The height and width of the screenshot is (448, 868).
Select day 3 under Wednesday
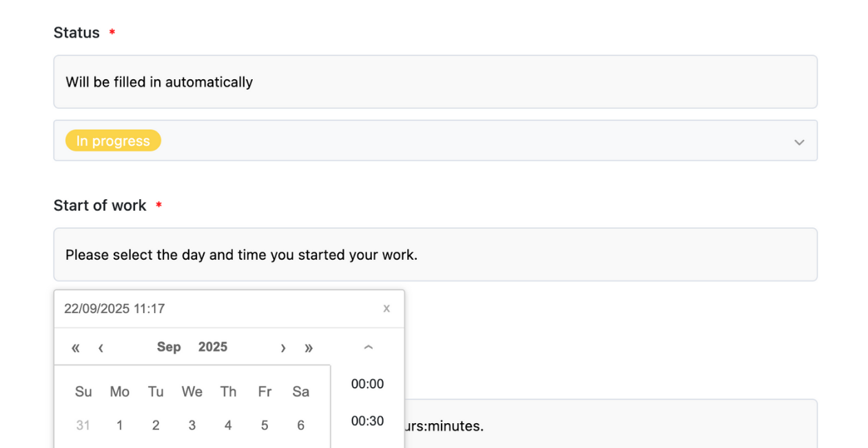point(192,425)
